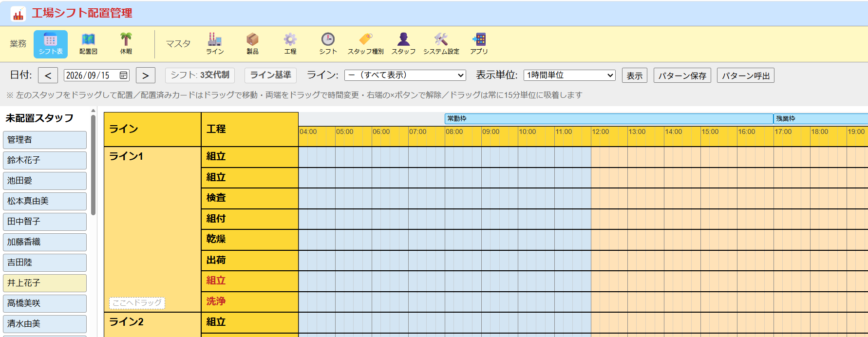Viewport: 868px width, 337px height.
Task: Click the 04:00 time header
Action: (308, 132)
